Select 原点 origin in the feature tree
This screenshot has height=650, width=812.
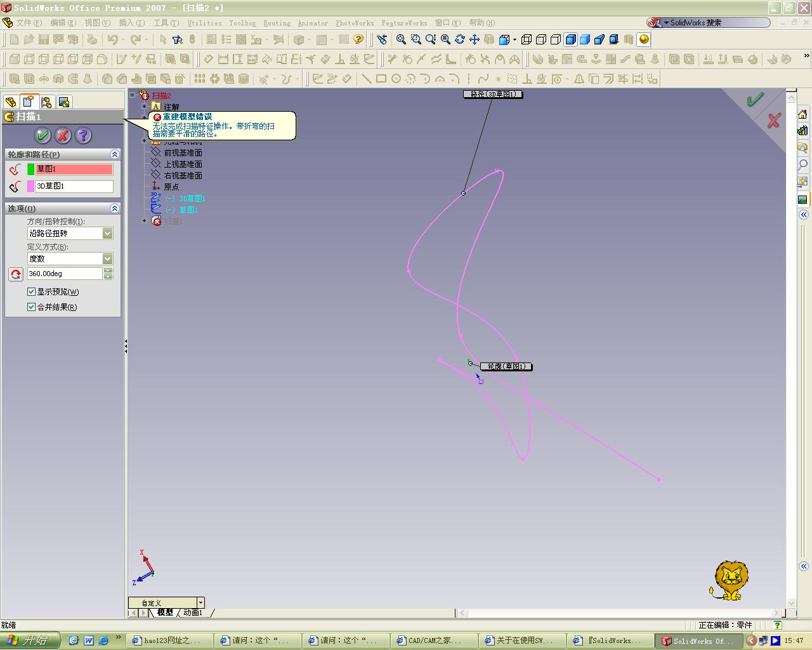[x=171, y=187]
